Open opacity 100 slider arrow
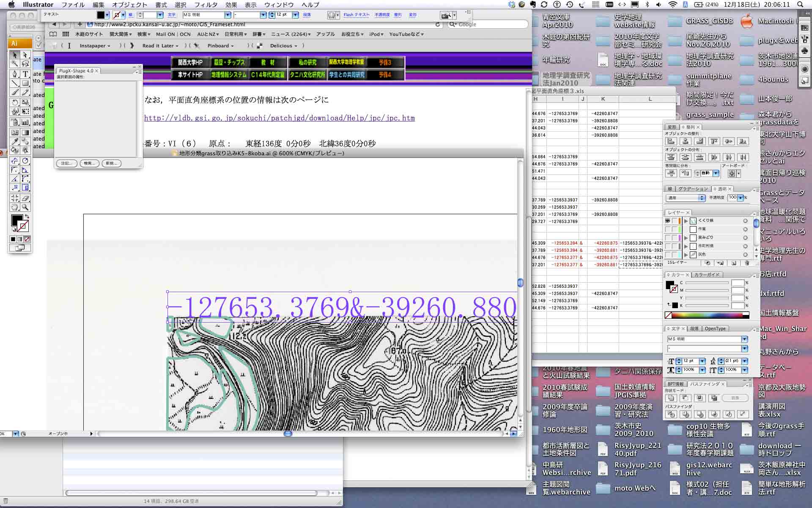 (x=741, y=198)
